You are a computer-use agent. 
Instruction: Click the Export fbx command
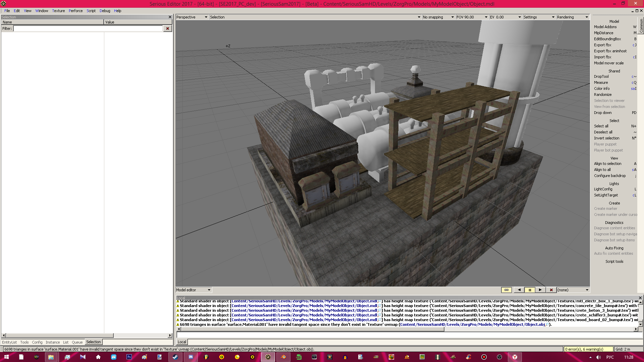[602, 45]
